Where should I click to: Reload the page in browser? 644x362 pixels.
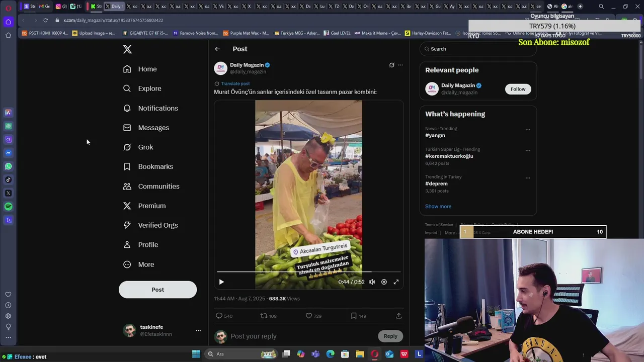(x=45, y=20)
